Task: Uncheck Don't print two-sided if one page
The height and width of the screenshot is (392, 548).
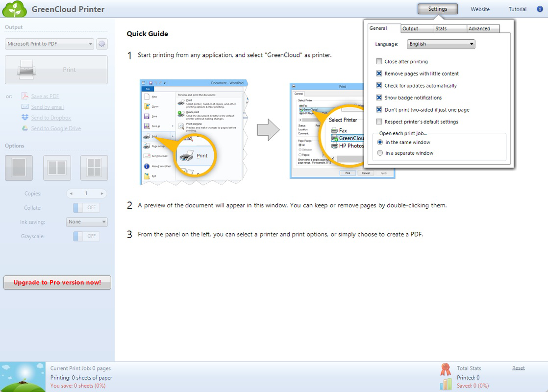Action: pos(379,110)
